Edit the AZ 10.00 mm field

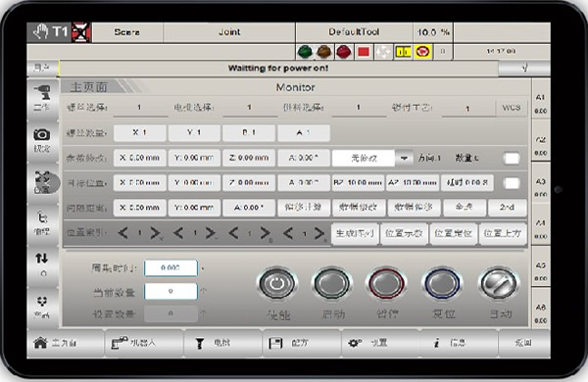click(413, 183)
